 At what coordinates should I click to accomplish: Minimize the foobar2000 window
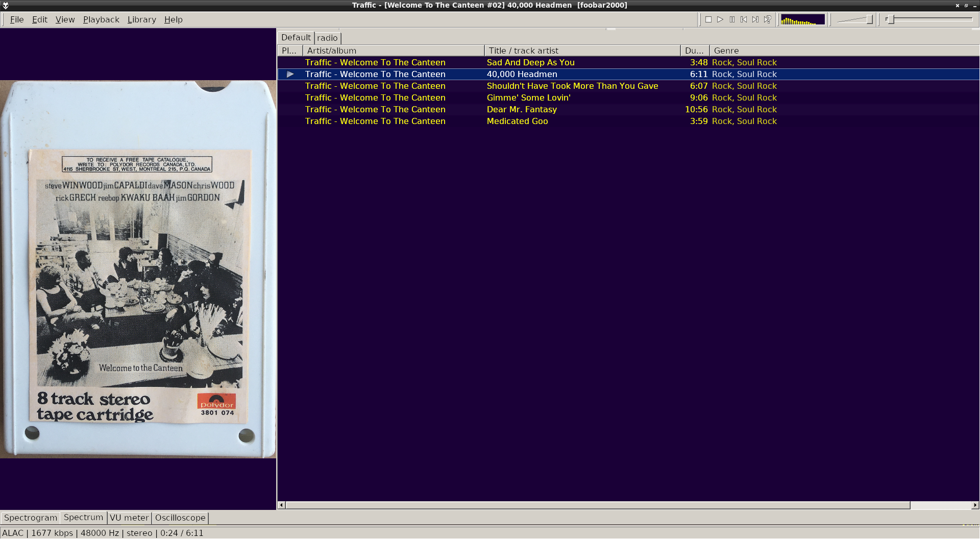click(x=974, y=6)
